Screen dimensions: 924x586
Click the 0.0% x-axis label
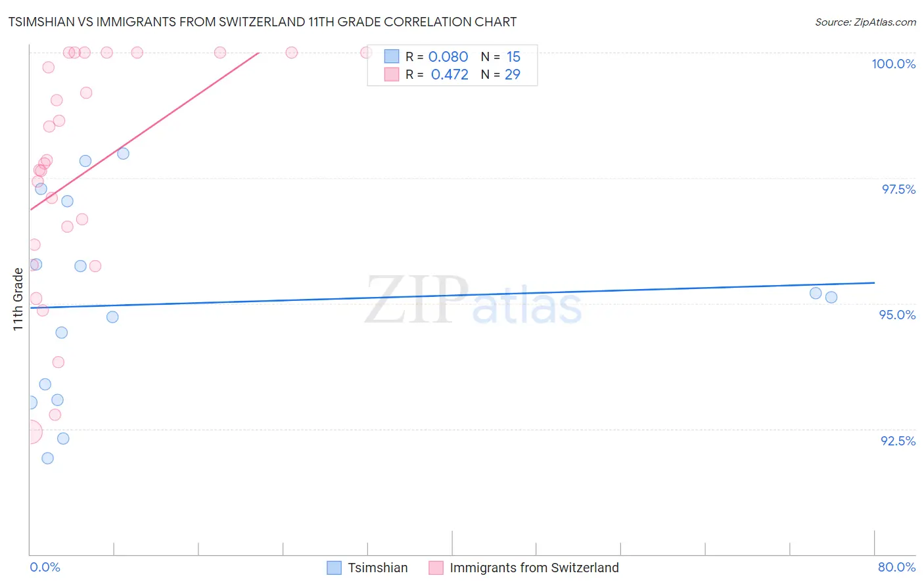click(45, 567)
